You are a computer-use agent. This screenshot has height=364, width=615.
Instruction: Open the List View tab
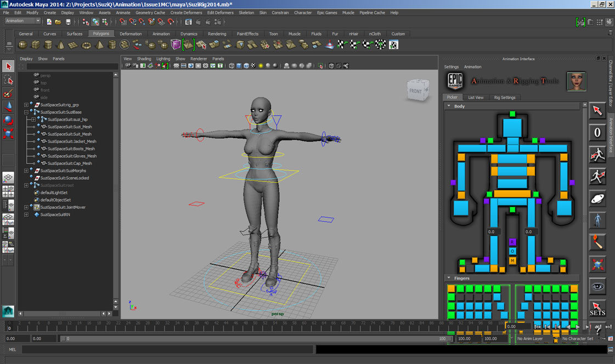476,98
